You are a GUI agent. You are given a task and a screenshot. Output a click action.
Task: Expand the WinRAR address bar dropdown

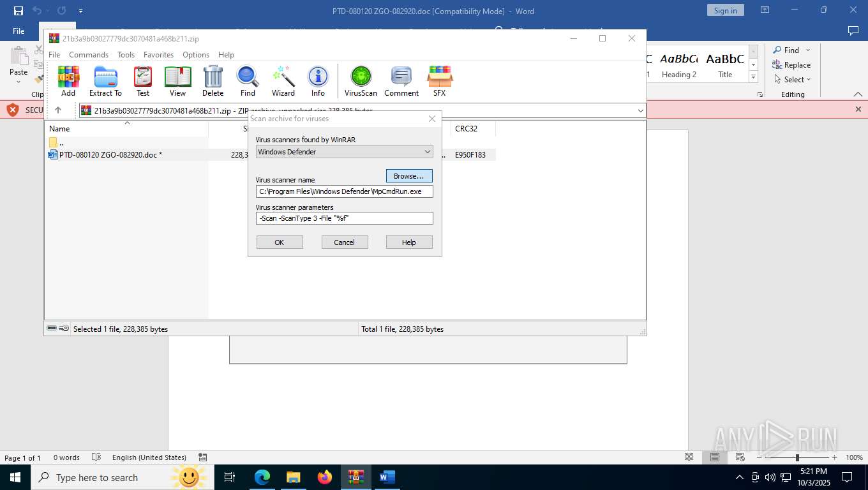pos(640,110)
